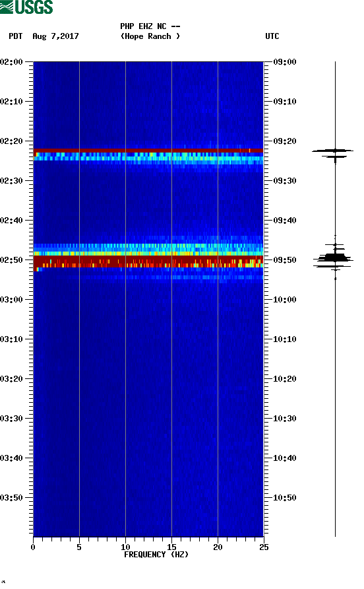Click the '03:40' PDT time label

tap(12, 458)
